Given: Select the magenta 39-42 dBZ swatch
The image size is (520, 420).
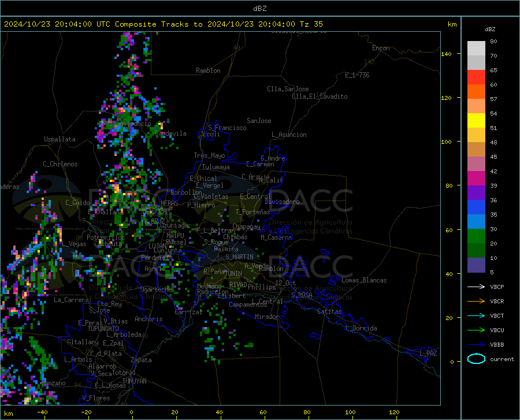Looking at the screenshot, I should [476, 179].
